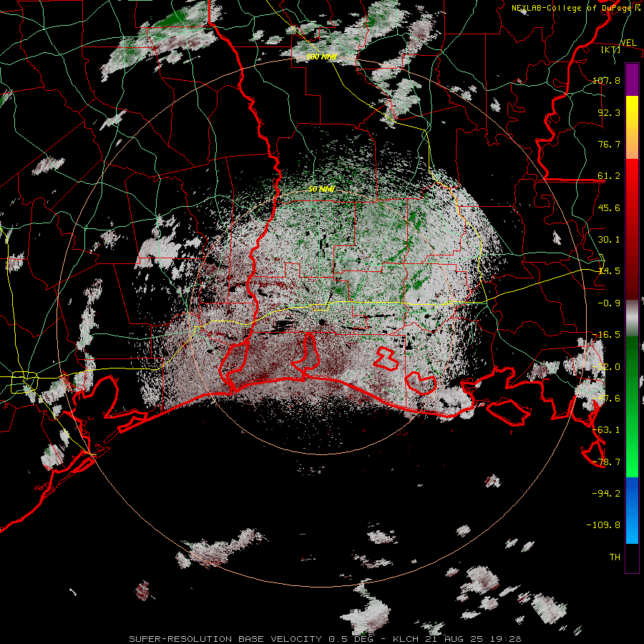Click the VEL legend title
644x644 pixels.
pyautogui.click(x=628, y=42)
